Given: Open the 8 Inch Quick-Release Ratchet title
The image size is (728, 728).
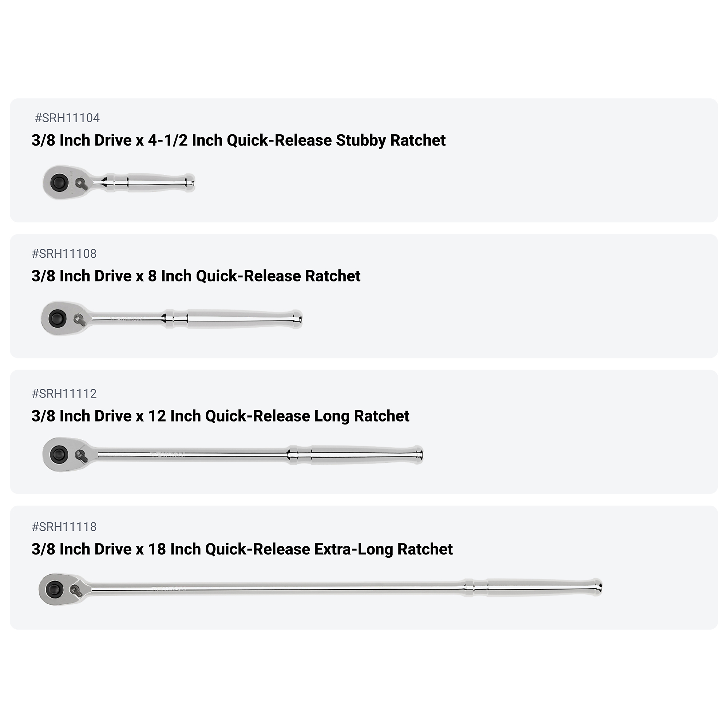Looking at the screenshot, I should click(x=196, y=276).
